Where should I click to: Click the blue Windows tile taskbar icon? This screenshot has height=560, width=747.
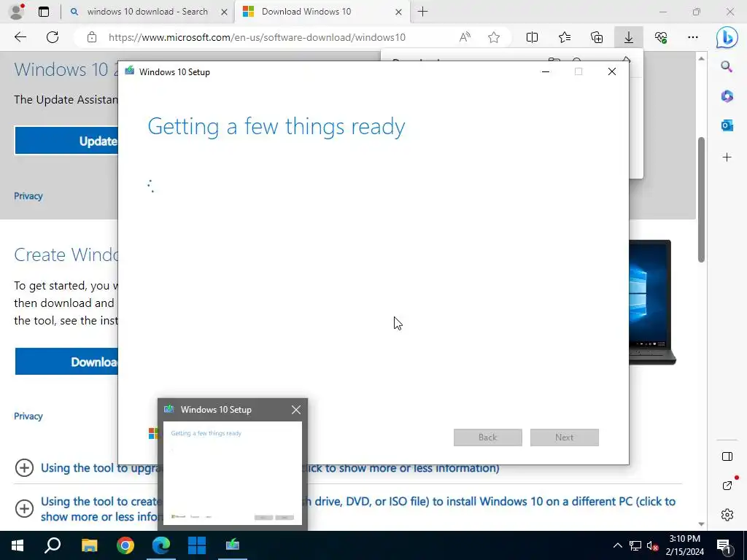pos(197,545)
